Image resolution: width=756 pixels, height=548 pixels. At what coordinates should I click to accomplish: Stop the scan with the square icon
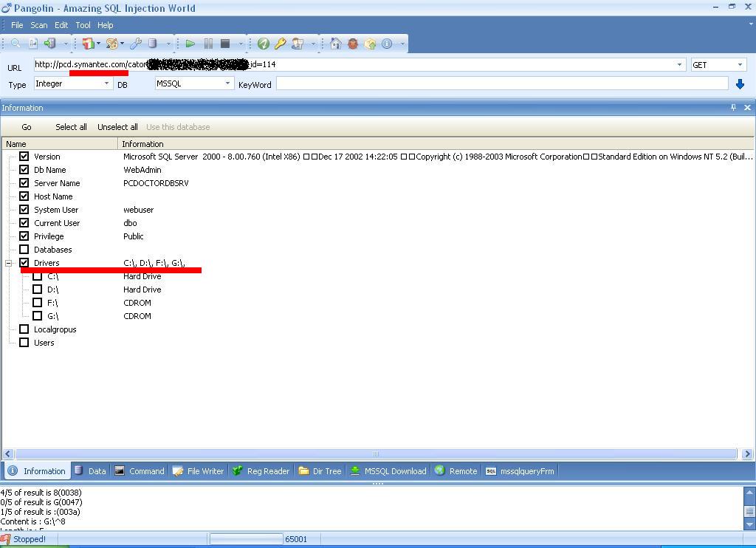[225, 44]
